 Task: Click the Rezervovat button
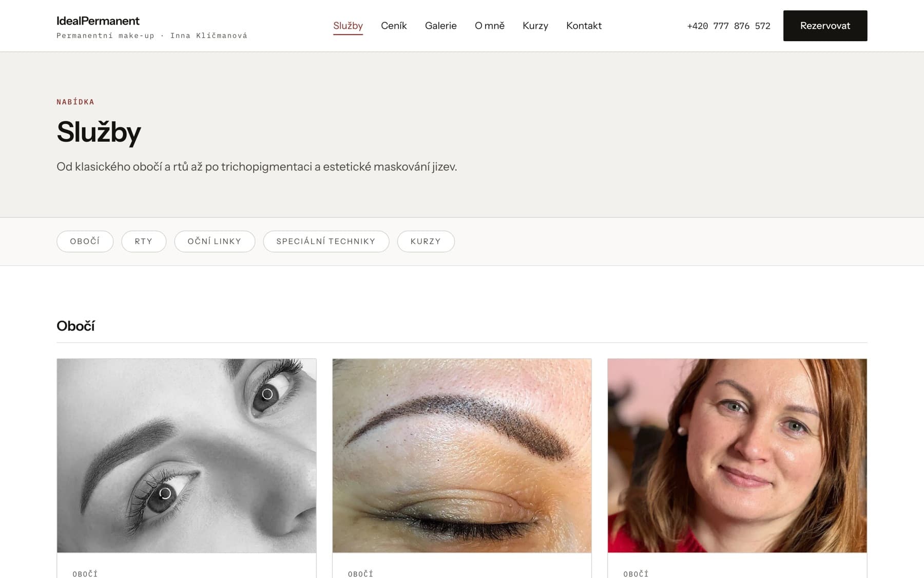(x=825, y=26)
